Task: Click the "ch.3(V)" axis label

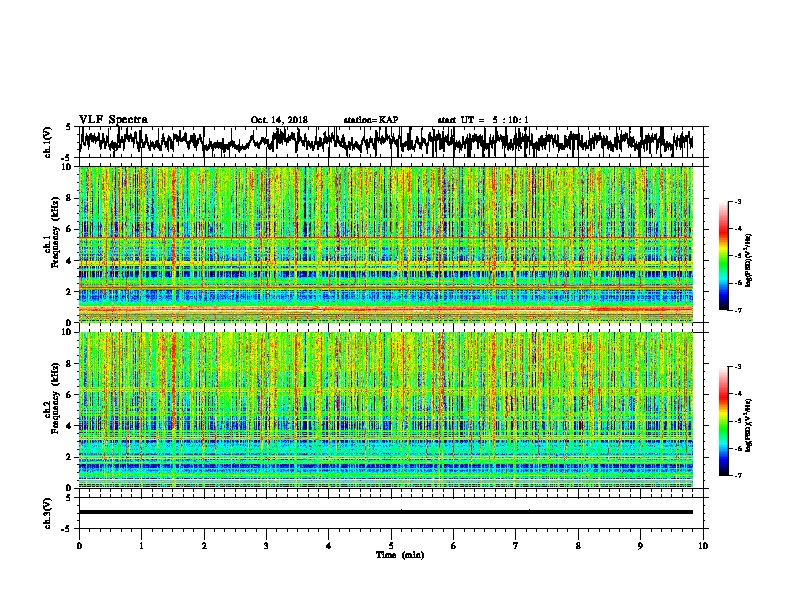Action: [x=48, y=513]
